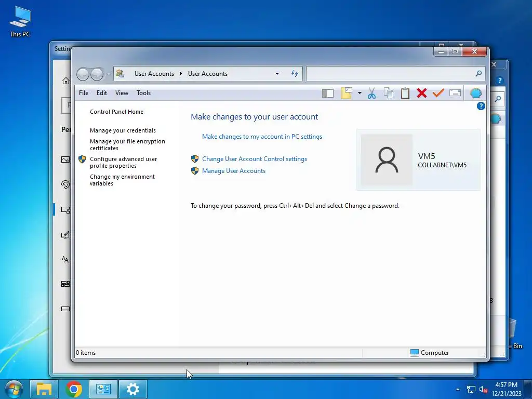Click the first 'User Accounts' breadcrumb segment
This screenshot has height=399, width=532.
point(154,74)
